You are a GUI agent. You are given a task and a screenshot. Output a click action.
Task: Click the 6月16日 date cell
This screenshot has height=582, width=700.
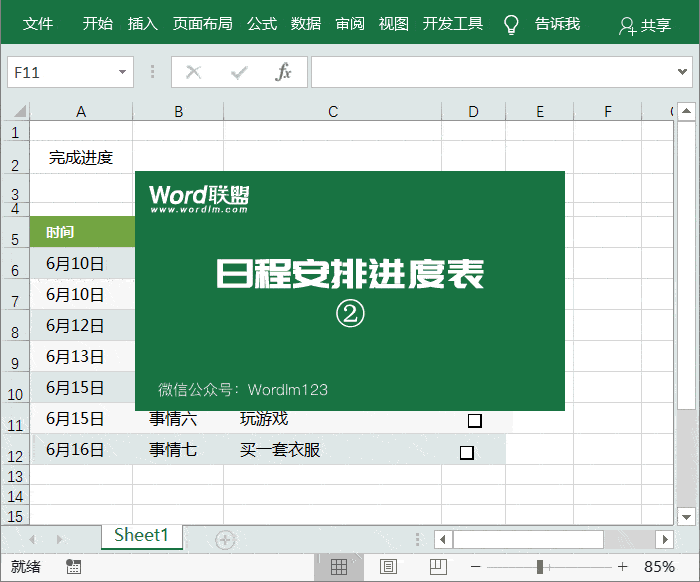pyautogui.click(x=81, y=449)
